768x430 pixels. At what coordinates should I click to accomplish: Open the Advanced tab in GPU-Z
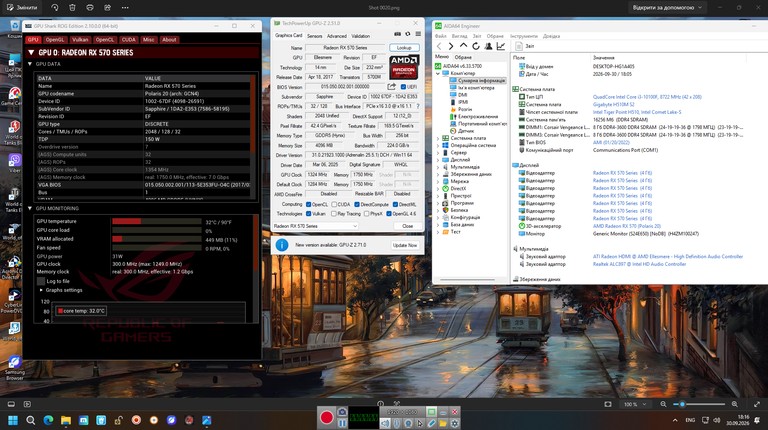click(x=336, y=36)
